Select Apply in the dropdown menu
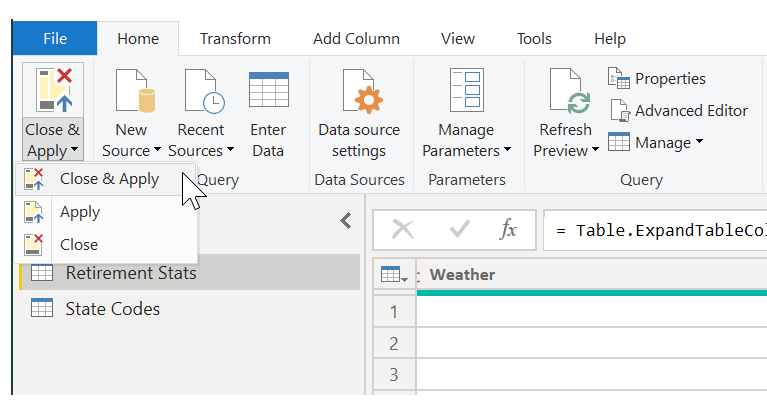 point(80,212)
